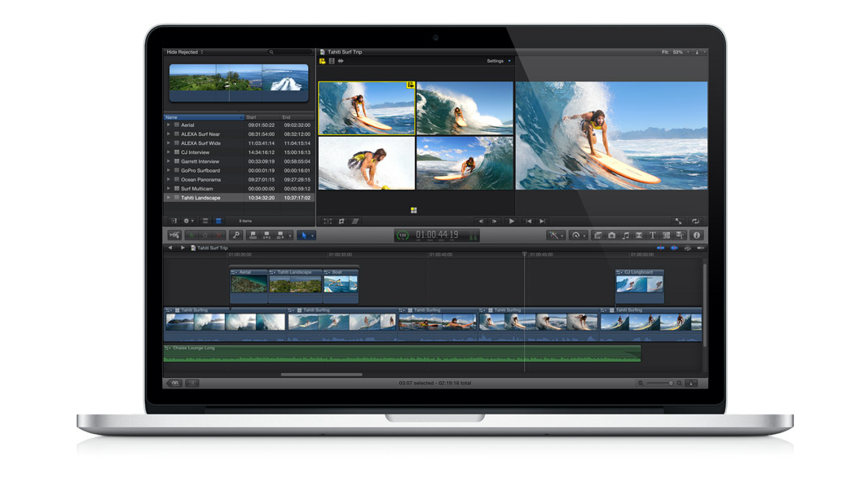Screen dimensions: 868x478
Task: Adjust the timeline zoom slider
Action: pos(659,383)
